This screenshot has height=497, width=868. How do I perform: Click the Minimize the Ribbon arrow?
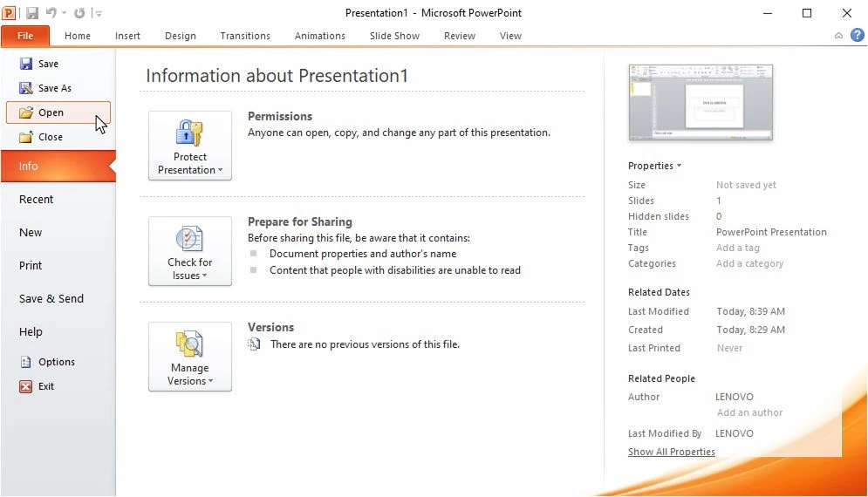[838, 36]
